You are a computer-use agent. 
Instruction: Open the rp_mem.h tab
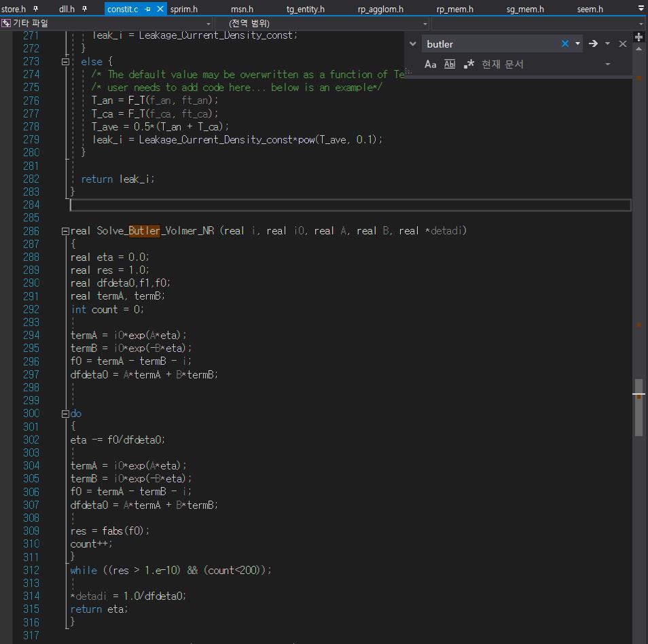(454, 9)
